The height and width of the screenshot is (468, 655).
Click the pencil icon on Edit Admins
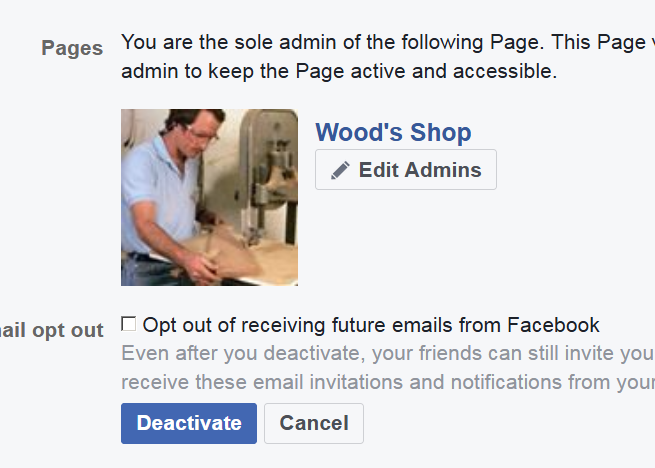(340, 170)
